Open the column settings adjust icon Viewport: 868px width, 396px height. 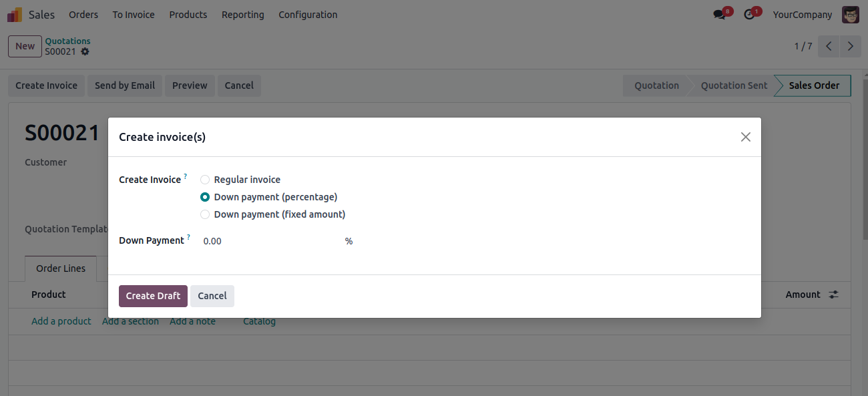(833, 294)
